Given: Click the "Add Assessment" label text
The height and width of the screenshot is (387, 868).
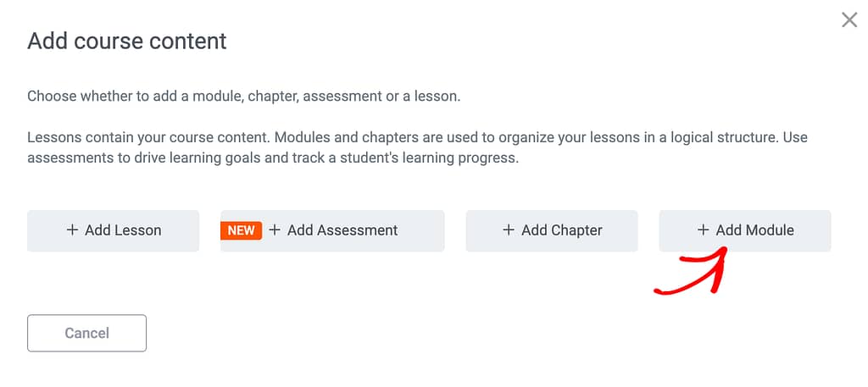Looking at the screenshot, I should (x=342, y=230).
